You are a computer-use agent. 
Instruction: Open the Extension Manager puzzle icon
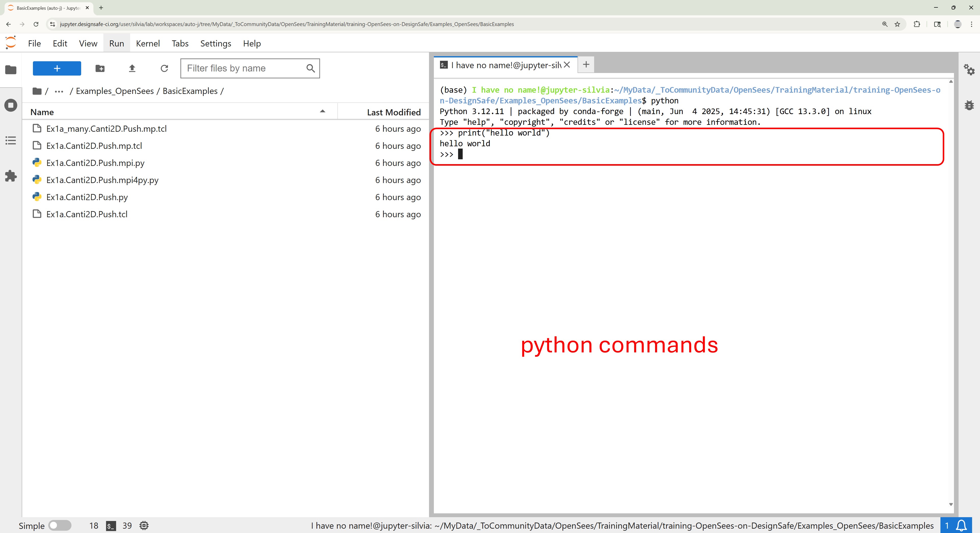(11, 176)
